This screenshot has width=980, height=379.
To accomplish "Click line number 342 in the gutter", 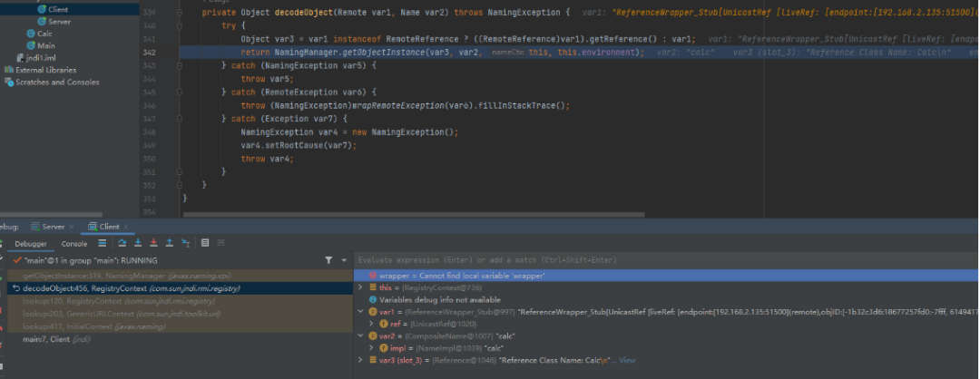I will point(150,53).
